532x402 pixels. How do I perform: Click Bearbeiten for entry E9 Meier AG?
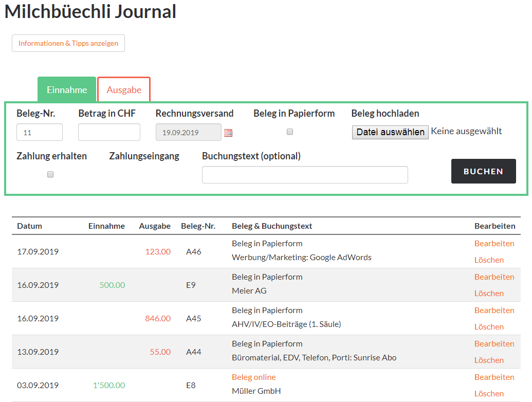pos(494,277)
